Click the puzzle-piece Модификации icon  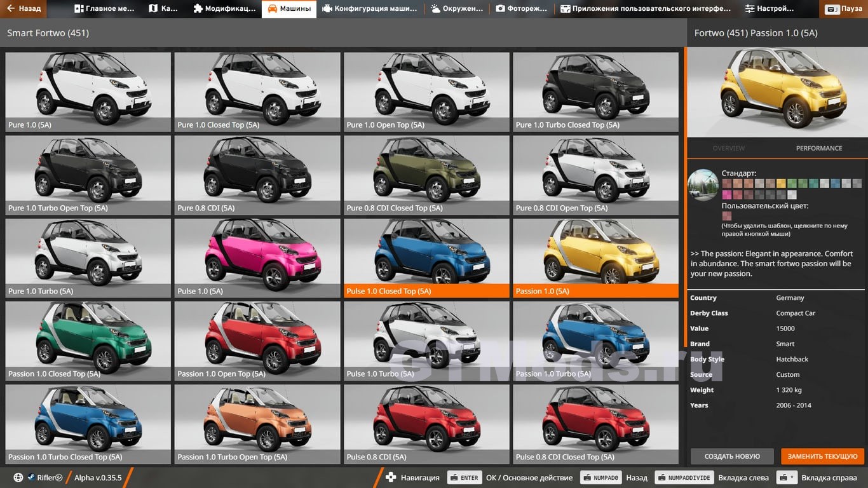198,9
